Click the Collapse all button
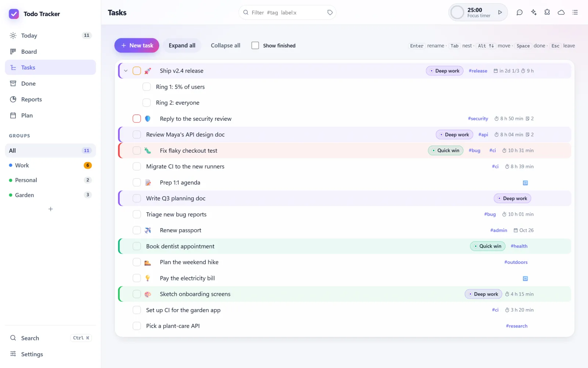This screenshot has width=588, height=368. click(x=225, y=46)
